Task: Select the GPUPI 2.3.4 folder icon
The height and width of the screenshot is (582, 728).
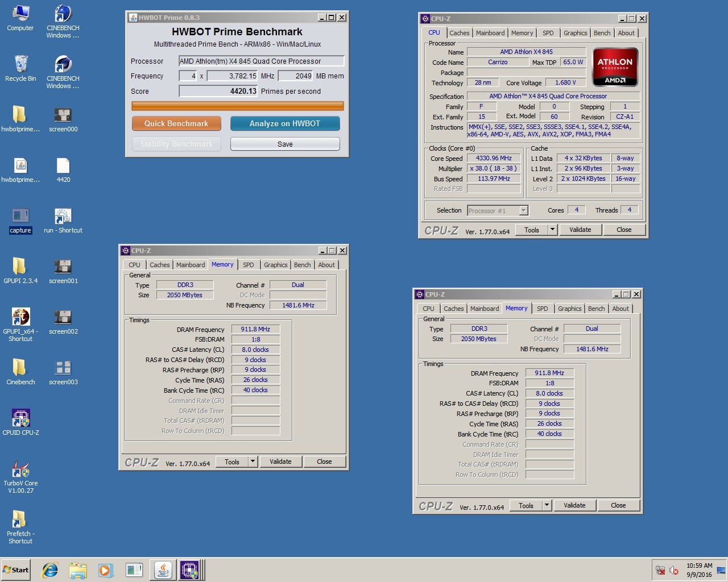Action: (x=20, y=271)
